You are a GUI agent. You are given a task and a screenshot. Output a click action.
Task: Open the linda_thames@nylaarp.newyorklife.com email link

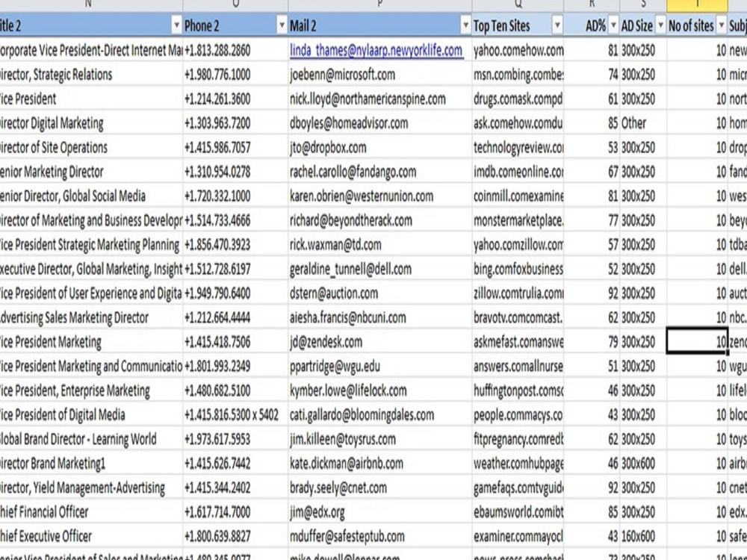point(376,50)
